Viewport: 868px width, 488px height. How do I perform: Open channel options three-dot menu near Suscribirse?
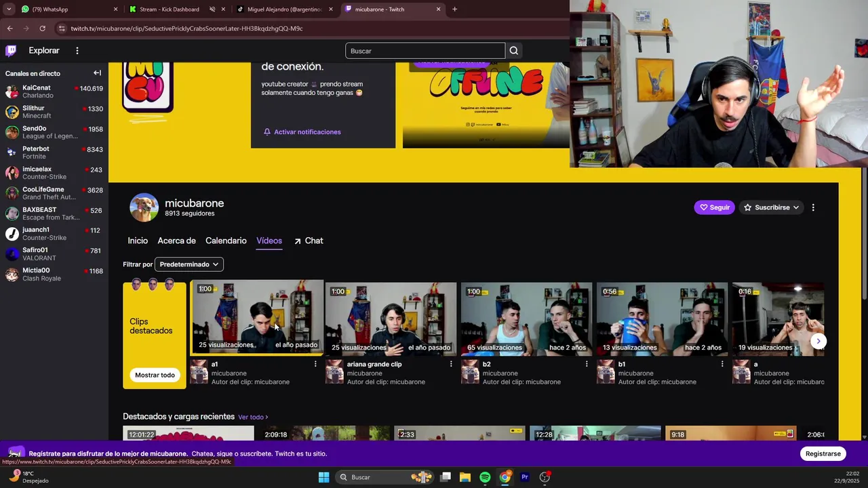(x=813, y=207)
